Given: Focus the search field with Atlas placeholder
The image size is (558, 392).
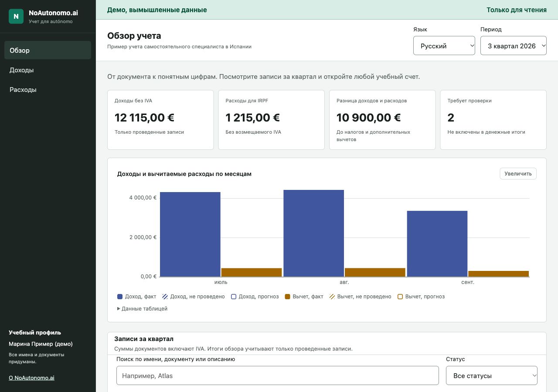Looking at the screenshot, I should [278, 375].
